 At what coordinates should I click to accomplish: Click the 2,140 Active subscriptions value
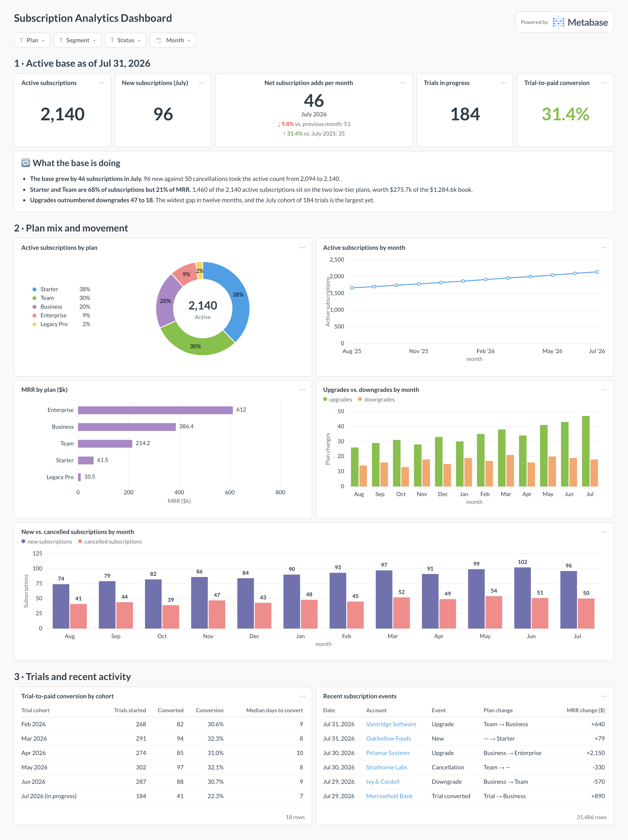(x=62, y=114)
